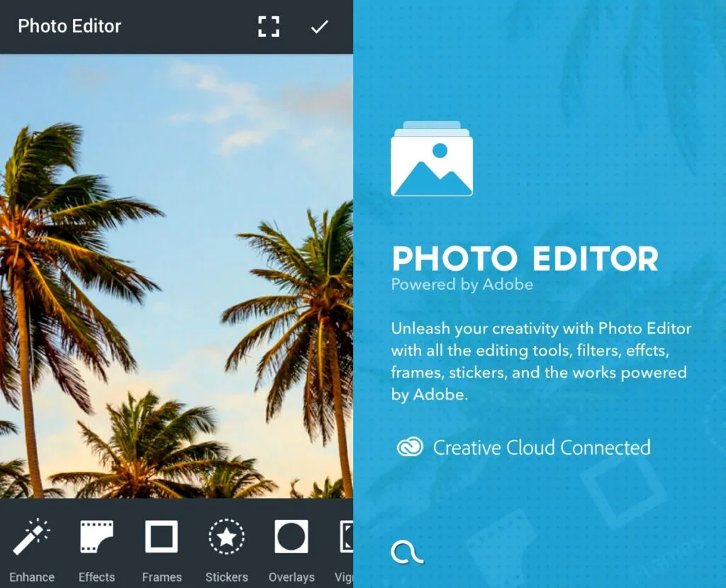Screen dimensions: 726x588
Task: Click the Photo Editor title text
Action: 69,26
